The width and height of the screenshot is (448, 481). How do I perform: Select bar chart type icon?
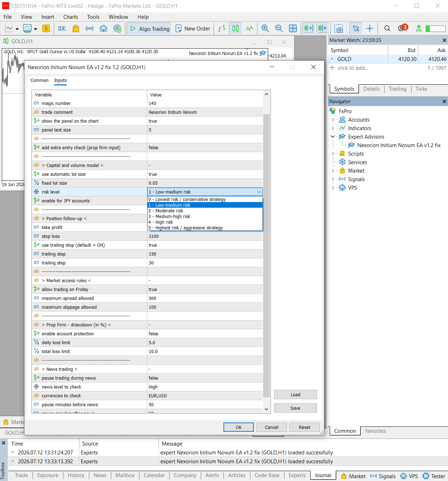point(222,29)
